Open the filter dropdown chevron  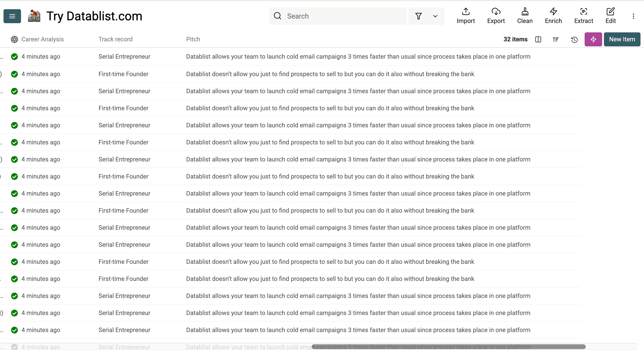click(x=435, y=16)
